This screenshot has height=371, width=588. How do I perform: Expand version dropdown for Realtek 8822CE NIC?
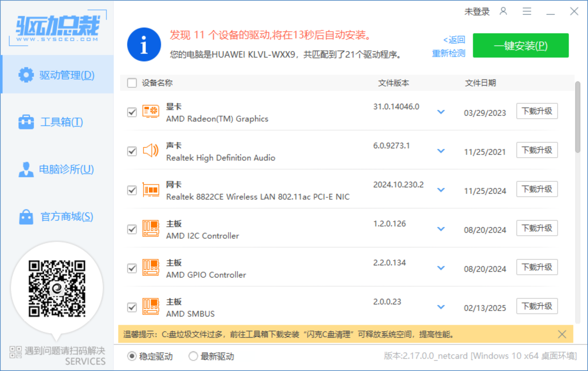pos(441,190)
